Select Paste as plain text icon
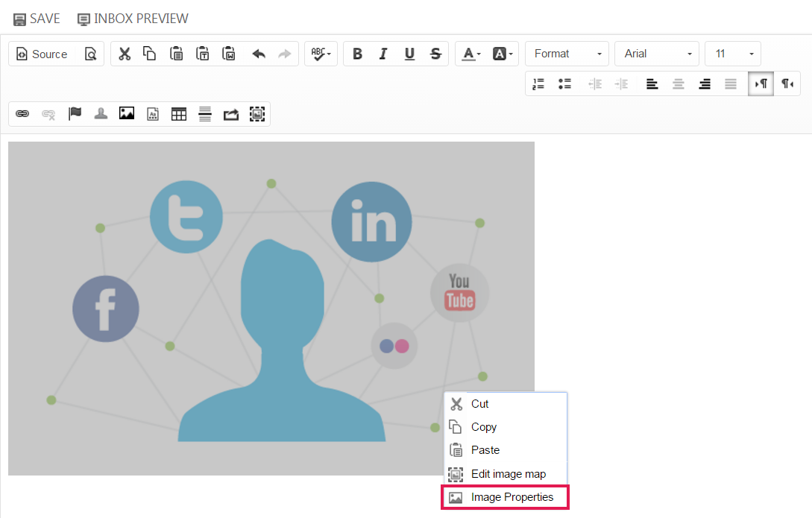Screen dimensions: 812x518 [203, 54]
